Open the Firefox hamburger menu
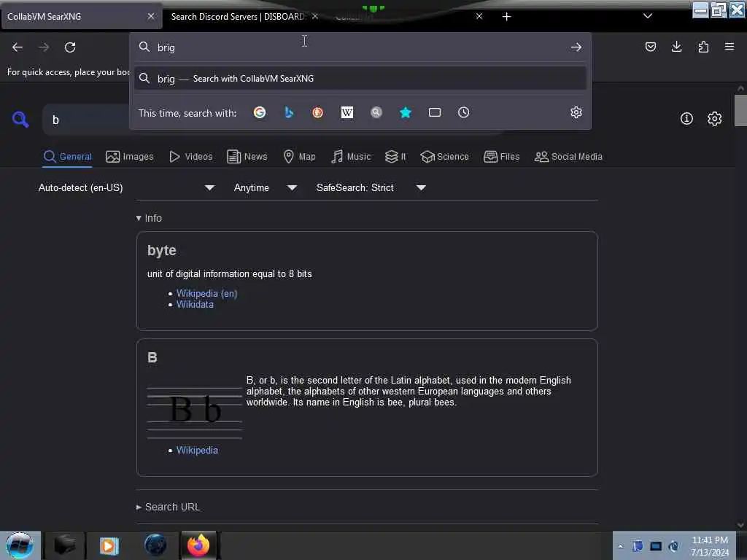This screenshot has height=560, width=747. (x=729, y=47)
